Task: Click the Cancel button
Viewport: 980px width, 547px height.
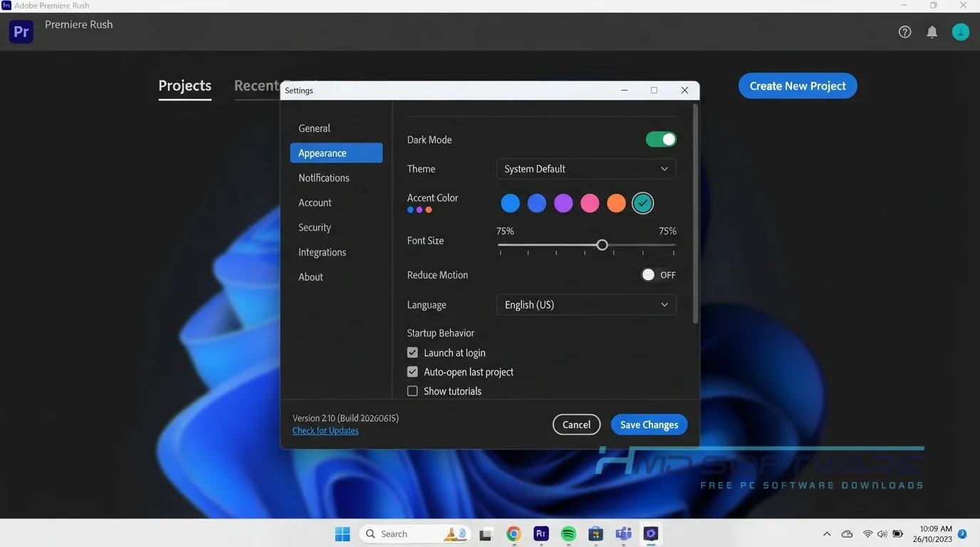Action: click(576, 424)
